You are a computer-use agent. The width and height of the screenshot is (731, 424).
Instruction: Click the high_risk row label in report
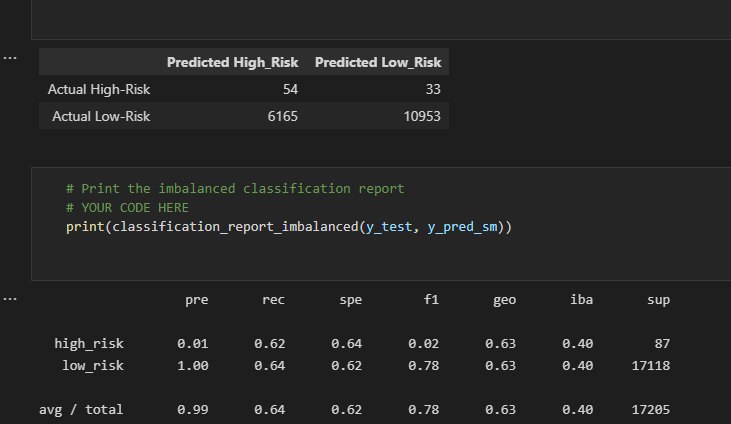pyautogui.click(x=89, y=344)
